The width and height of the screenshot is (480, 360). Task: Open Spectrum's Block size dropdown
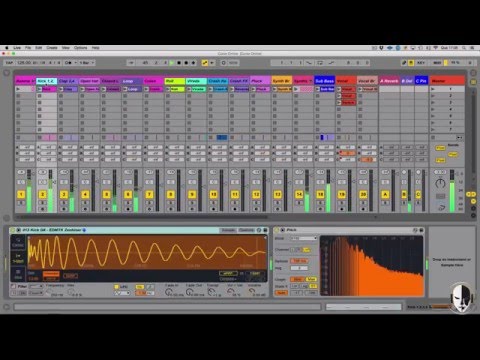(x=303, y=238)
